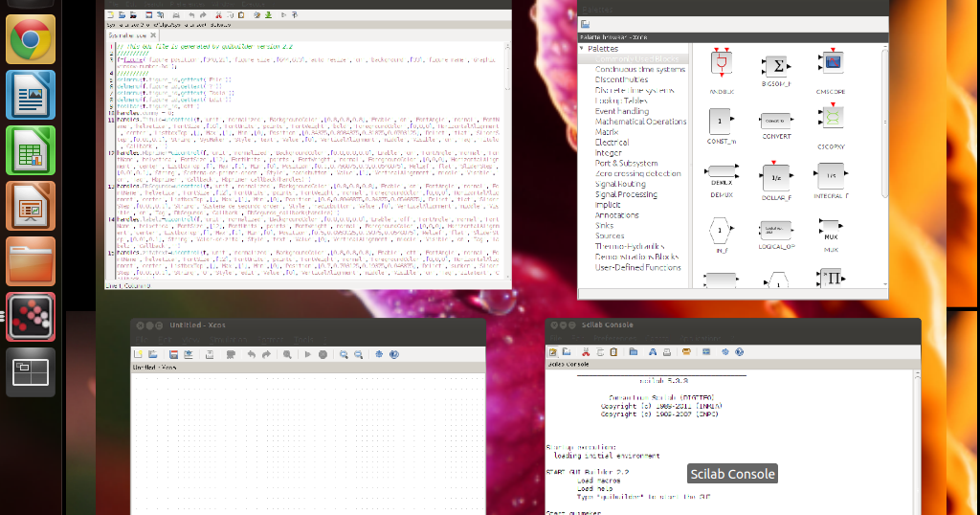This screenshot has width=980, height=515.
Task: Open Electrical palette category
Action: (612, 142)
